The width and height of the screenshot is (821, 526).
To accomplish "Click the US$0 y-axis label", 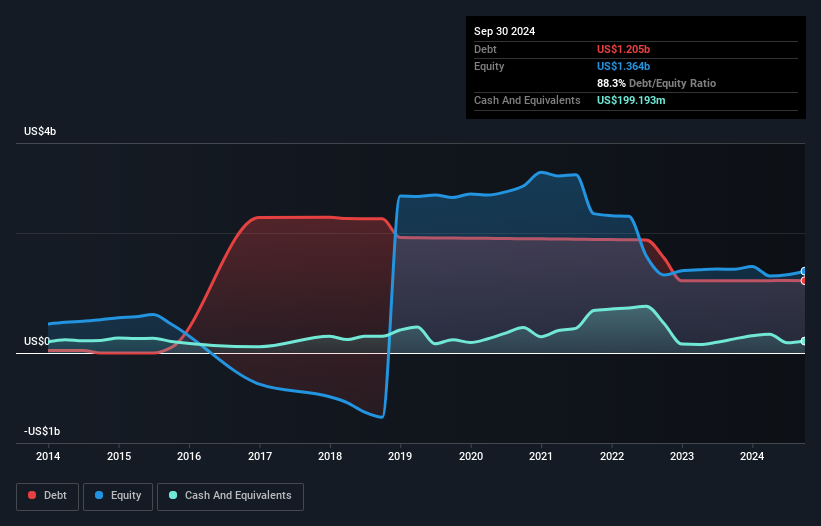I will tap(37, 341).
